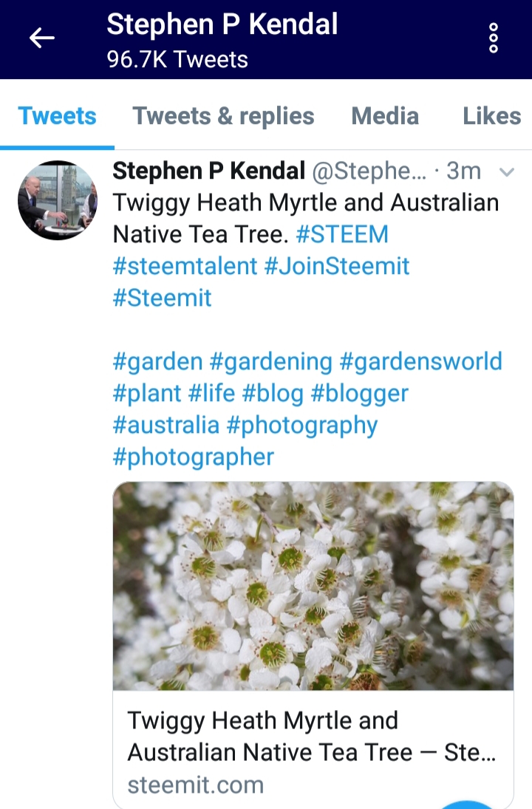Open the #JoinSteemit hashtag

[337, 266]
